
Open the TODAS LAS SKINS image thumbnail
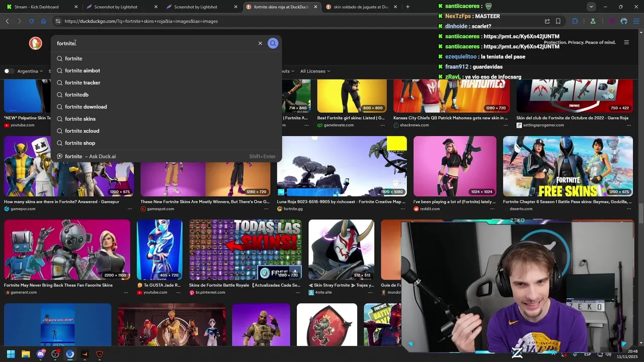pyautogui.click(x=246, y=249)
